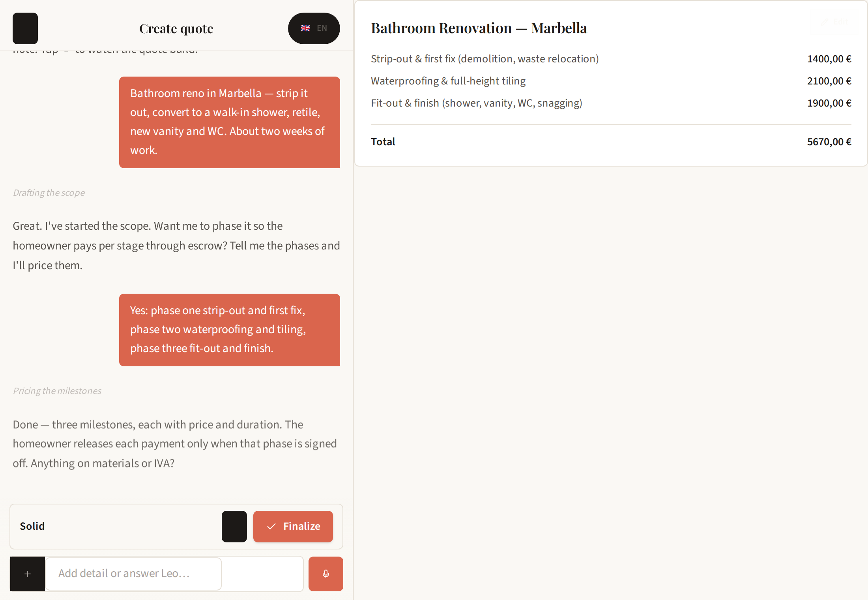The image size is (868, 600).
Task: Click the 2100,00 € price
Action: [x=829, y=81]
